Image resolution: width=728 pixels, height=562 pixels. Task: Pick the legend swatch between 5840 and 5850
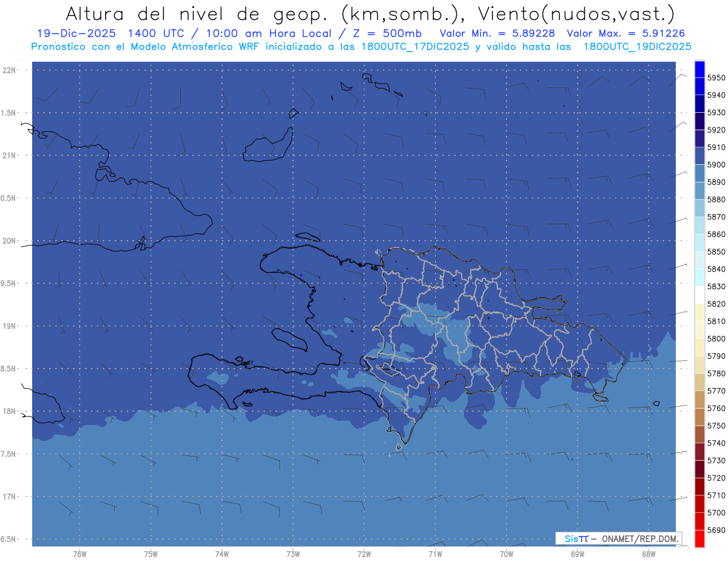click(699, 260)
